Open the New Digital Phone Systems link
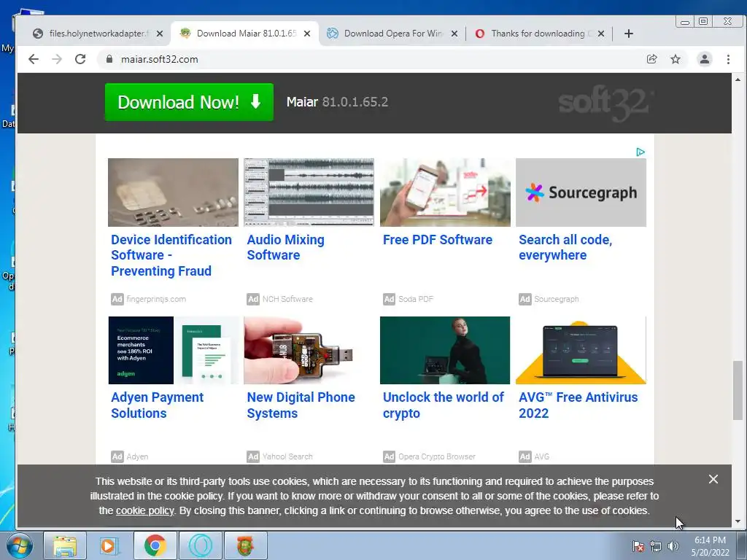 (301, 405)
